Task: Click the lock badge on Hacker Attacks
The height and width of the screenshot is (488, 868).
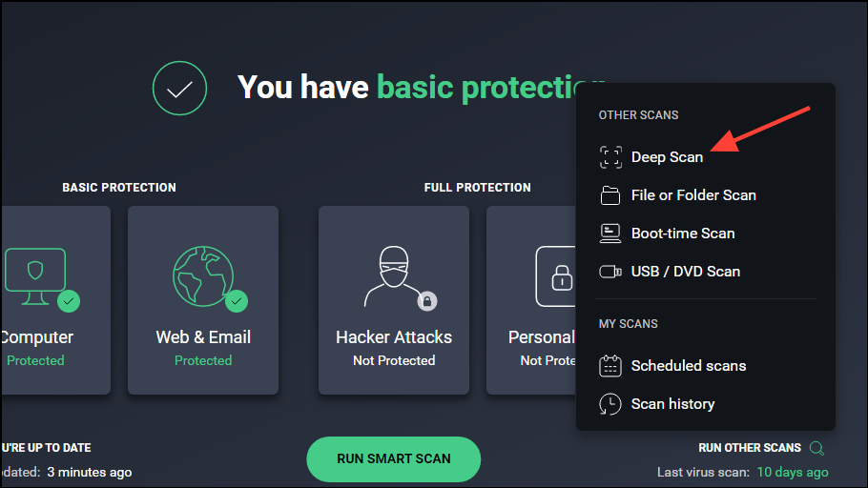Action: point(427,301)
